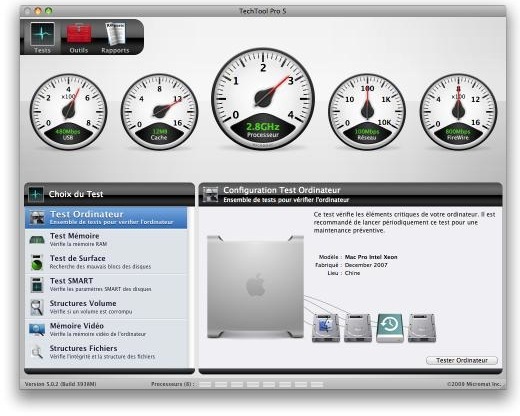The height and width of the screenshot is (416, 520).
Task: Click the Test SMART drive icon
Action: point(37,285)
